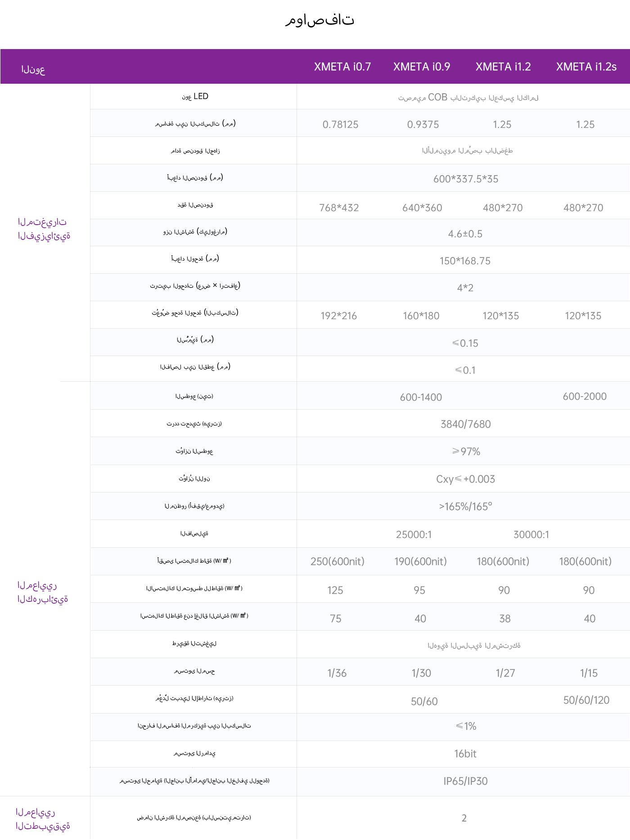Select the XMETA i1.2s column header
This screenshot has height=840, width=630.
586,67
